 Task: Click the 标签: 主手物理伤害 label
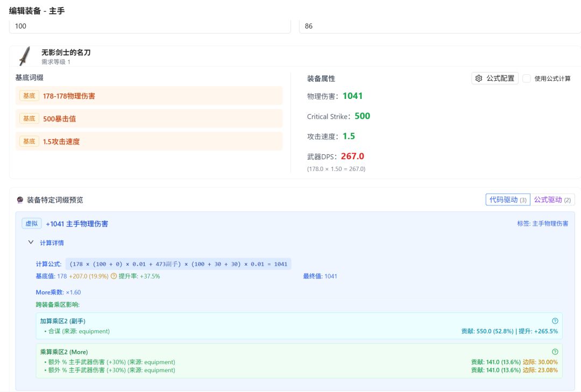coord(542,224)
